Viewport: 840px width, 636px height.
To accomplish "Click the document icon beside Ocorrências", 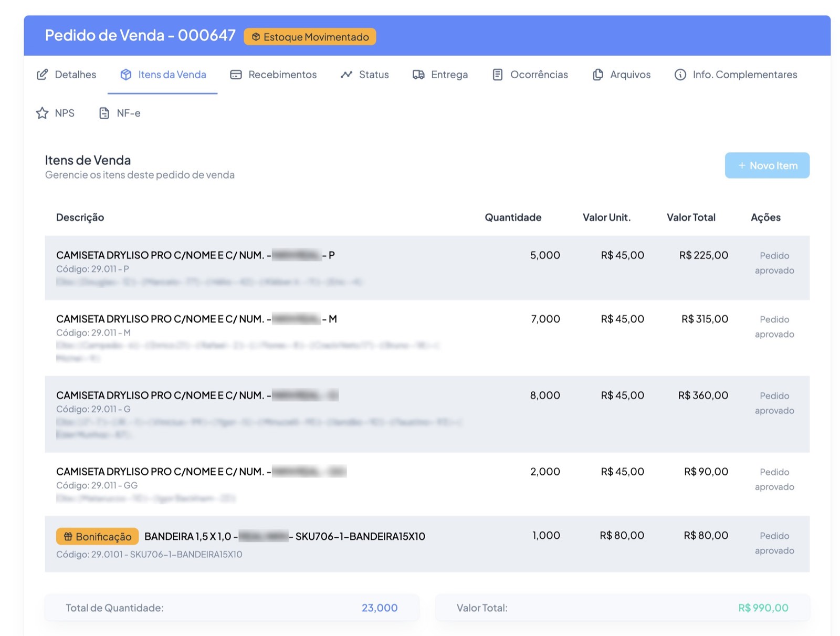I will [x=497, y=75].
